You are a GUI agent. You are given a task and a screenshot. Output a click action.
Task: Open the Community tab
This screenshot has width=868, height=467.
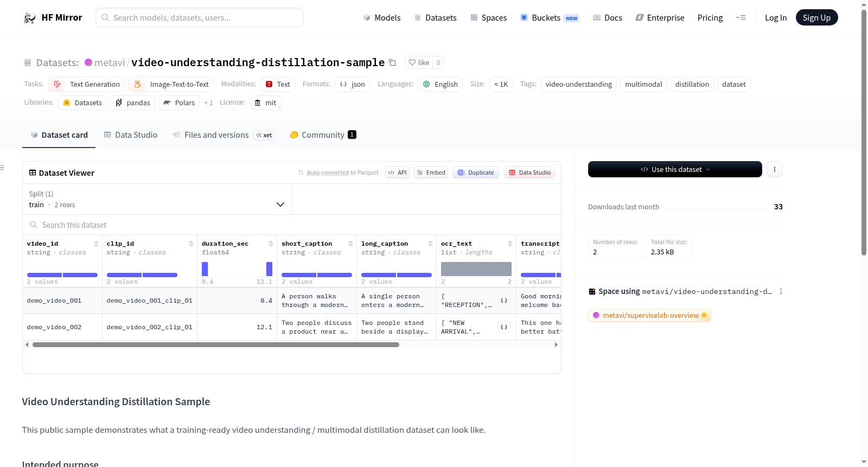323,135
